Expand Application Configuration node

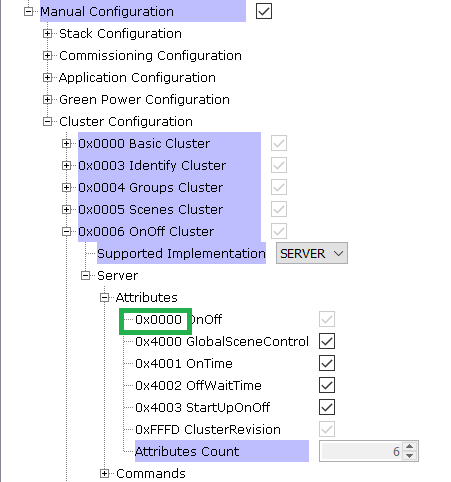(x=48, y=78)
